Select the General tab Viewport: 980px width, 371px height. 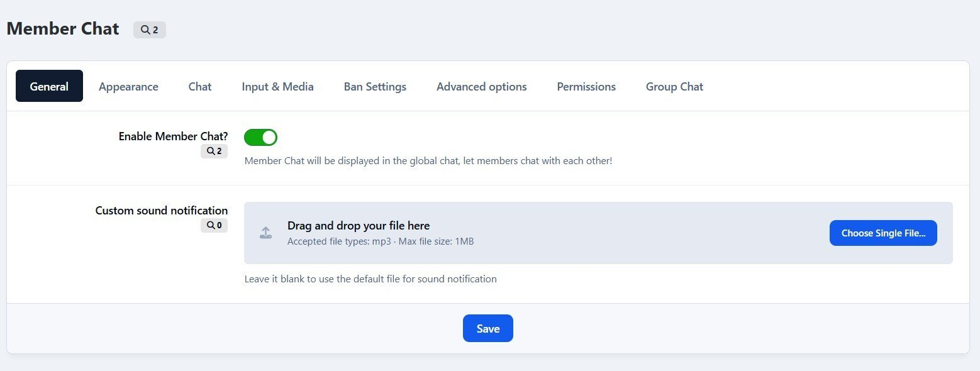pos(49,86)
